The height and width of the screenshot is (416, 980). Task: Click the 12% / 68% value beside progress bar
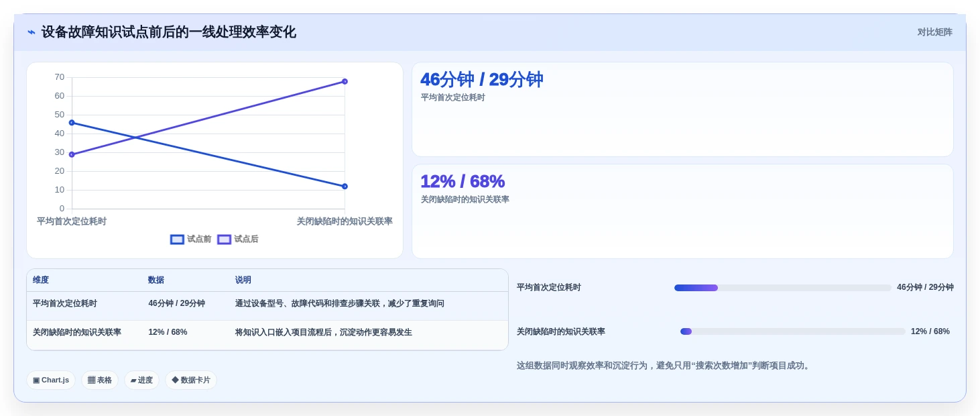(930, 331)
